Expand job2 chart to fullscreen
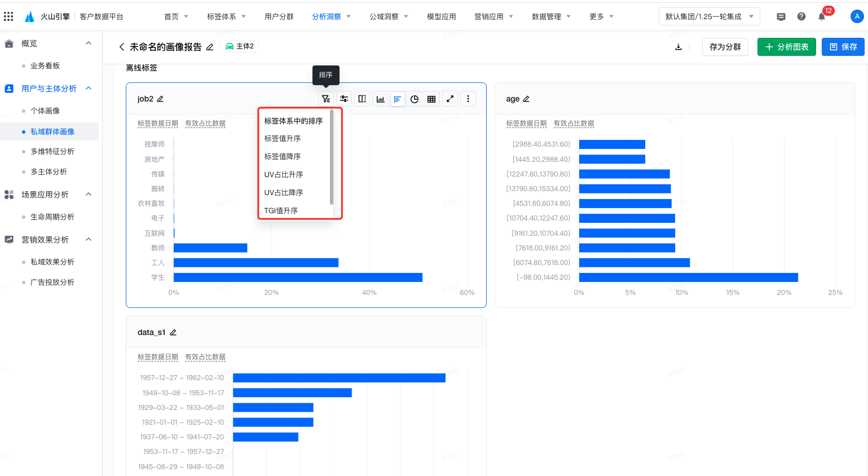 [450, 99]
